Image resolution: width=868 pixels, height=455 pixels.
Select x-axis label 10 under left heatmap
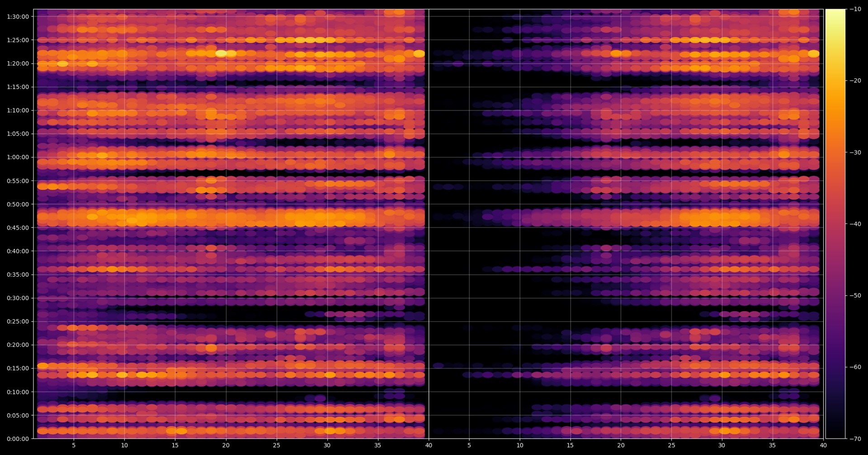(124, 446)
